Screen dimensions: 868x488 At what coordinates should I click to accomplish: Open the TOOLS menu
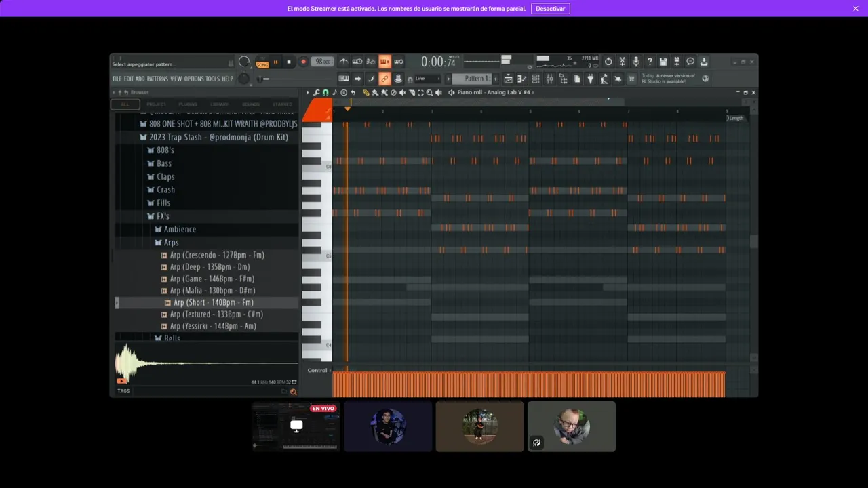[213, 79]
